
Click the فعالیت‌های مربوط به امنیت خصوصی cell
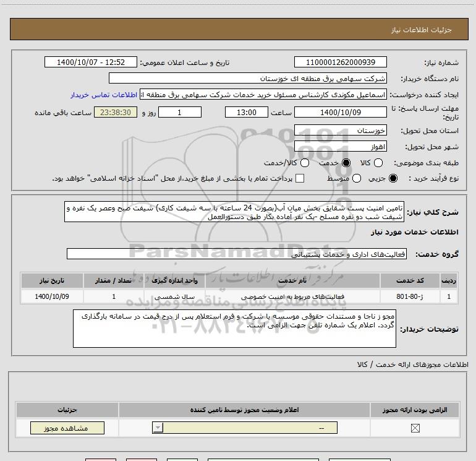tap(292, 296)
